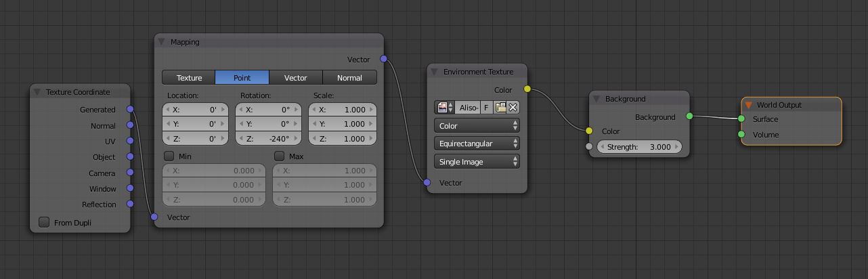Select the Background node title
The image size is (868, 279).
(625, 99)
